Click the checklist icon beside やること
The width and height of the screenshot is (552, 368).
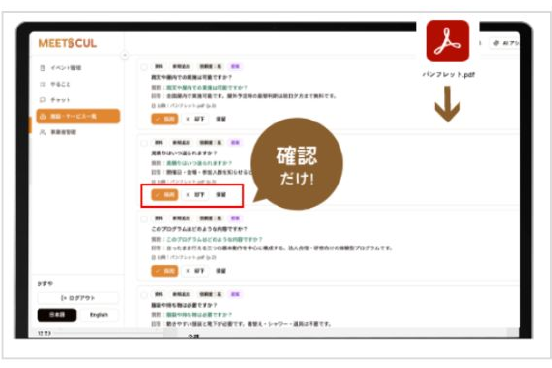(43, 84)
